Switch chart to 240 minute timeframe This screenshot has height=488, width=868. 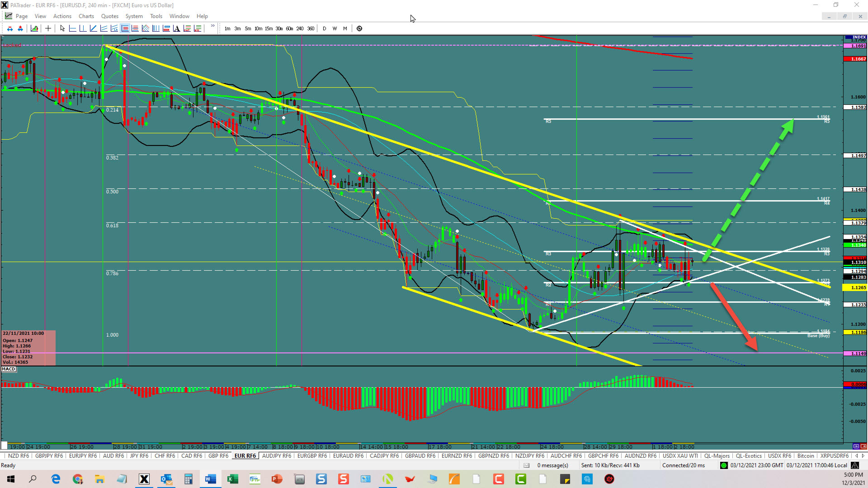pyautogui.click(x=300, y=29)
